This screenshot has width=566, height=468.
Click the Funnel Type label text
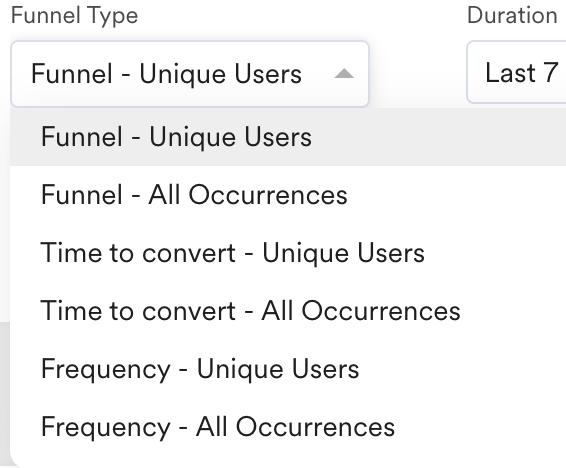click(x=75, y=16)
